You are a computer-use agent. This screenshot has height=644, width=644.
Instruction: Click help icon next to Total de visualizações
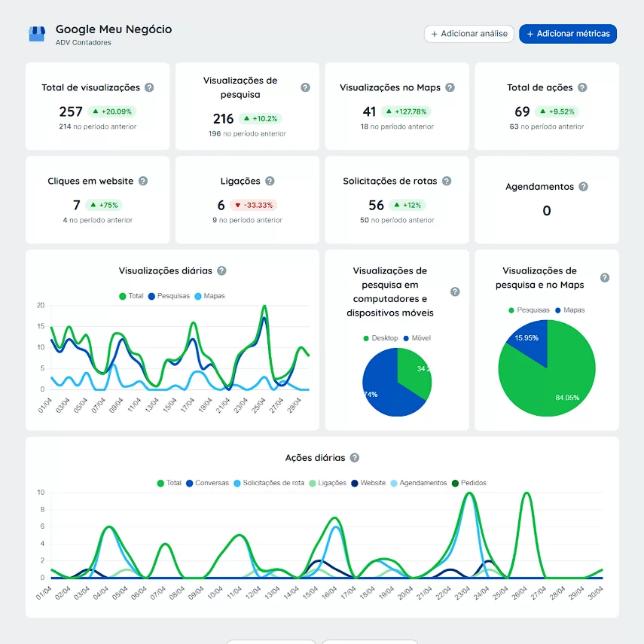149,87
